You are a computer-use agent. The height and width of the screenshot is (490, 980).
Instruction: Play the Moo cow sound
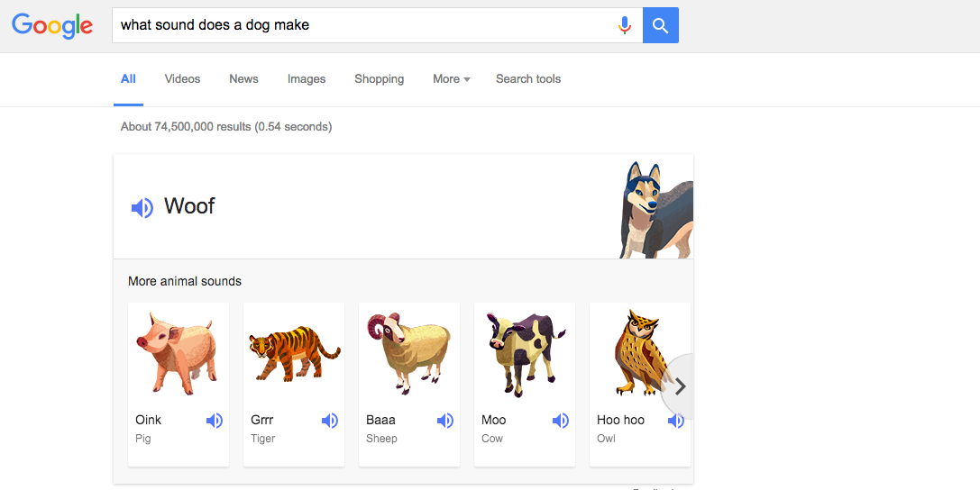(561, 421)
